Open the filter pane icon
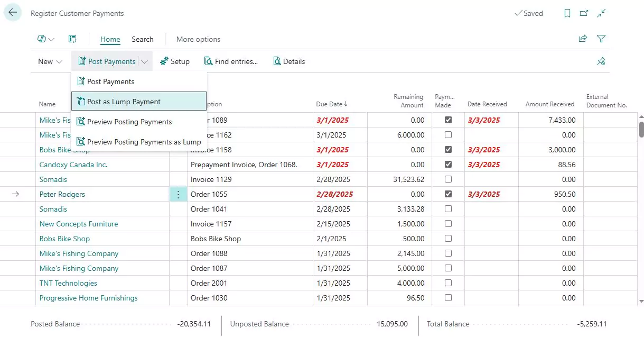The width and height of the screenshot is (644, 337). pyautogui.click(x=602, y=39)
